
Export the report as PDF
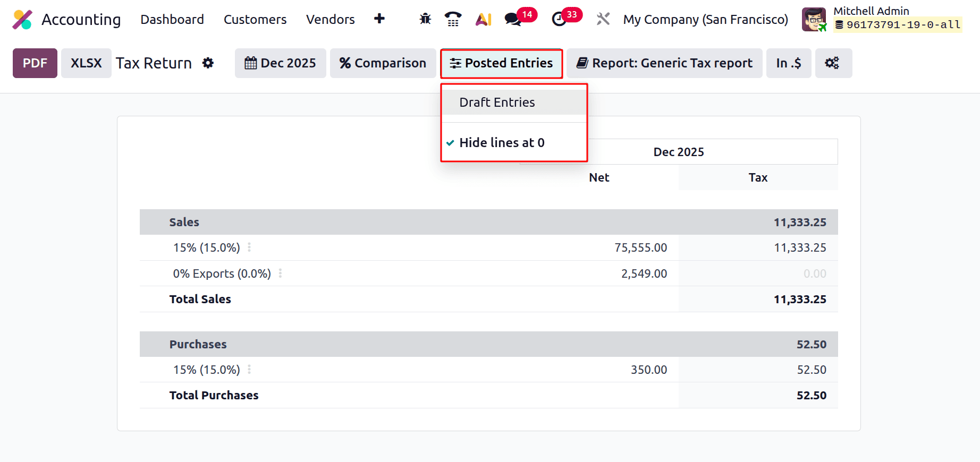(35, 63)
